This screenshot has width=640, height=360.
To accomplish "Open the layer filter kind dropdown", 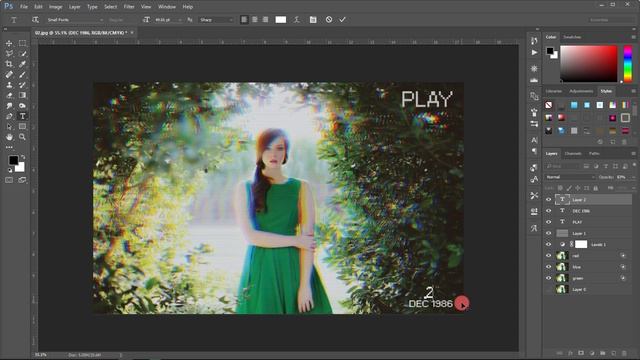I will click(563, 166).
